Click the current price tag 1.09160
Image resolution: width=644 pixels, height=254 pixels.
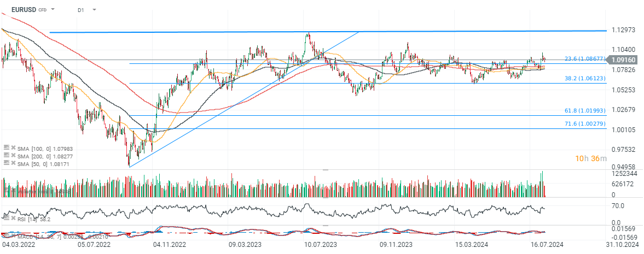coord(624,59)
